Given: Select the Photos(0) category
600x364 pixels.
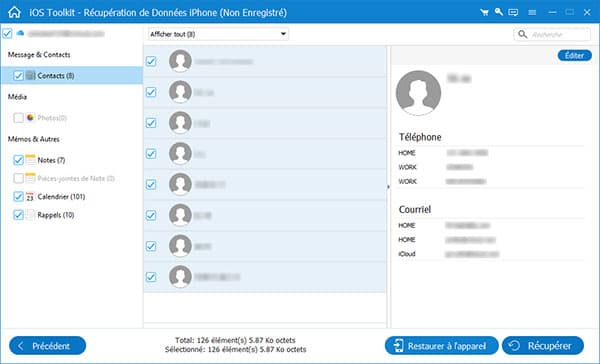Looking at the screenshot, I should [x=52, y=118].
